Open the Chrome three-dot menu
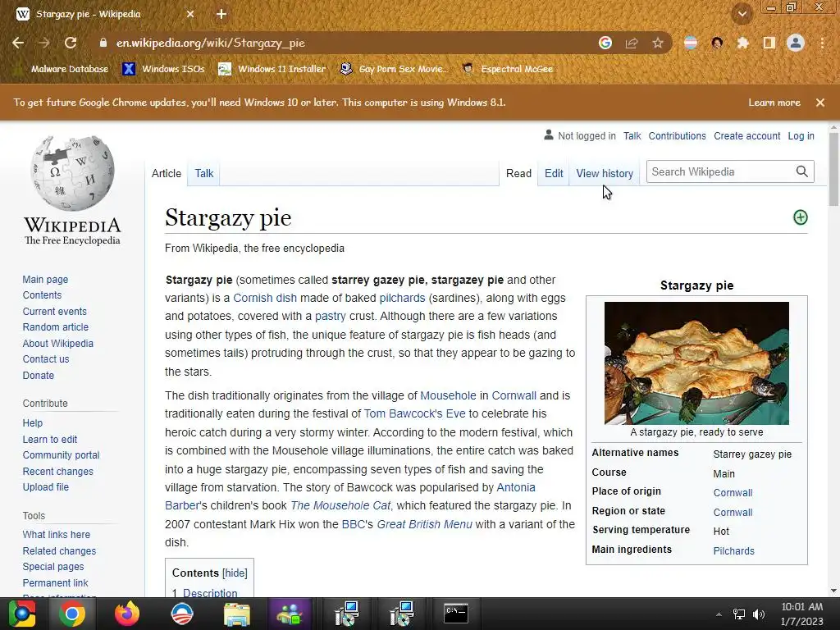The width and height of the screenshot is (840, 630). [x=822, y=43]
